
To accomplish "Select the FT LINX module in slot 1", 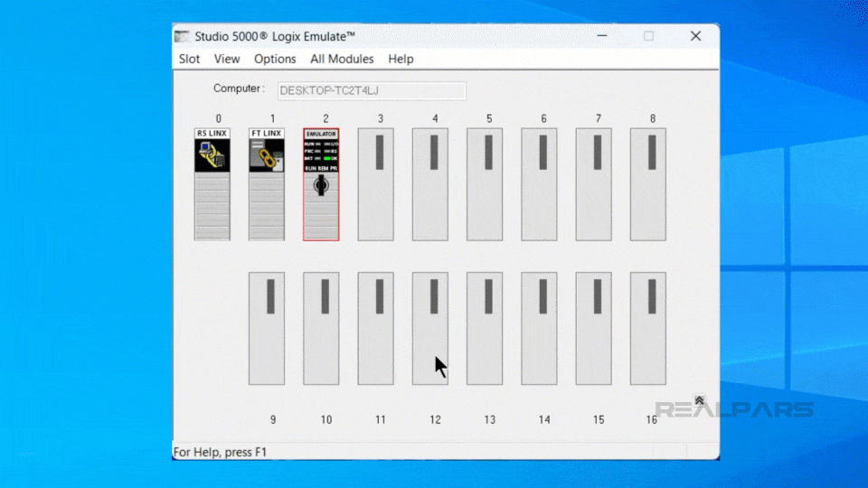I will pos(266,184).
